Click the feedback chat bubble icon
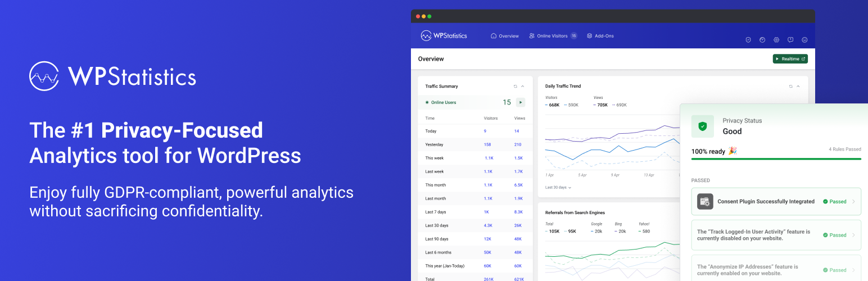The width and height of the screenshot is (868, 281). [790, 40]
